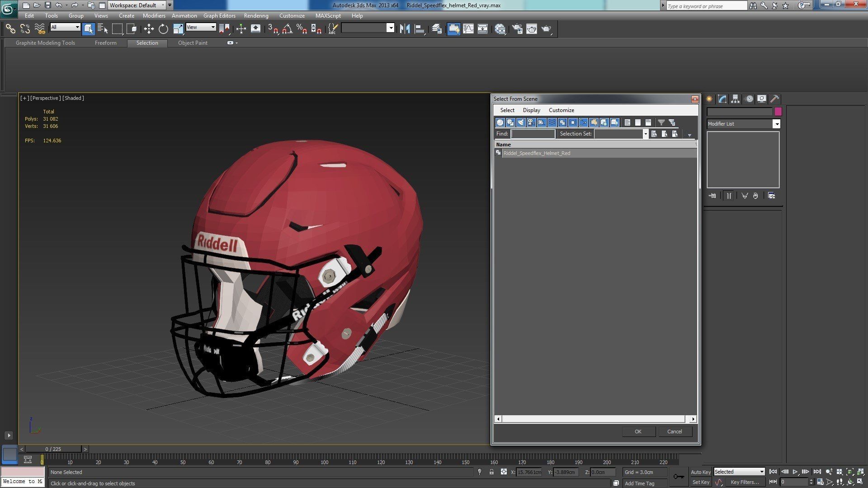Toggle the Angle Snap button
Image resolution: width=868 pixels, height=488 pixels.
click(287, 29)
